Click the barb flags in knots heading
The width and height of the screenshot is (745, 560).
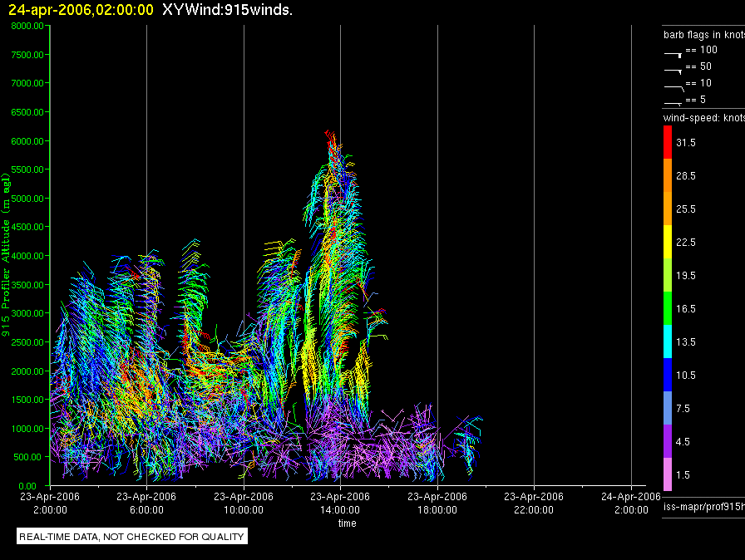coord(703,35)
